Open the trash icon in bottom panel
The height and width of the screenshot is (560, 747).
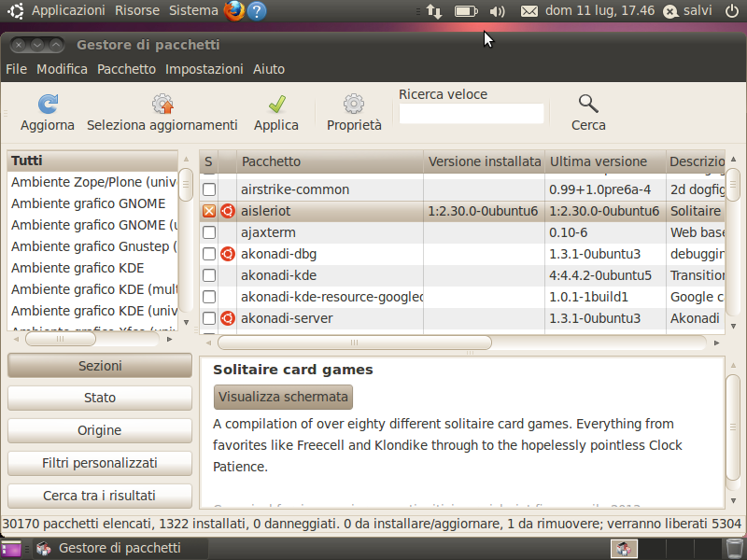pos(734,549)
